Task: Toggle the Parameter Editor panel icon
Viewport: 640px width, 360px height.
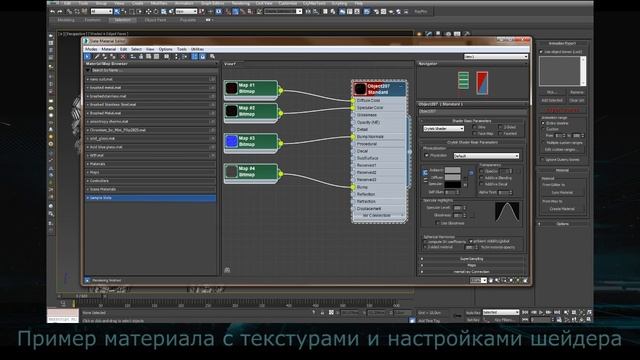Action: (202, 56)
